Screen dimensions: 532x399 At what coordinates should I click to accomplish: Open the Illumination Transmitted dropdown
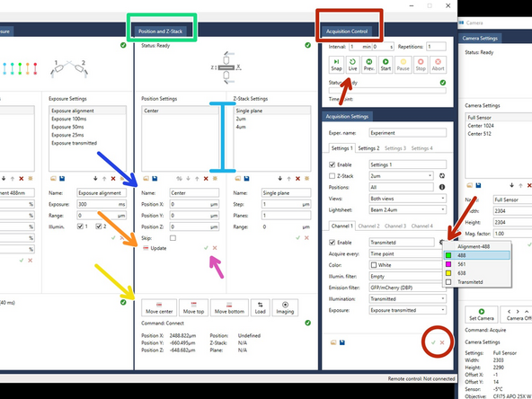[407, 299]
